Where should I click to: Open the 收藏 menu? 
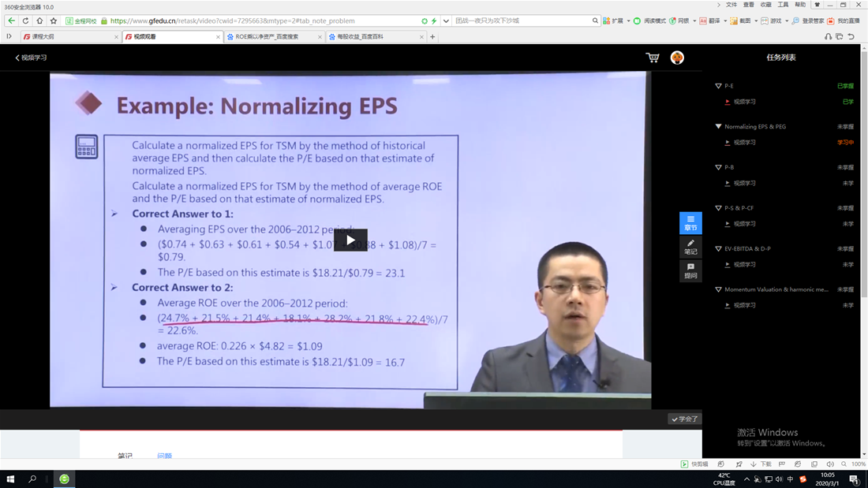(x=765, y=5)
